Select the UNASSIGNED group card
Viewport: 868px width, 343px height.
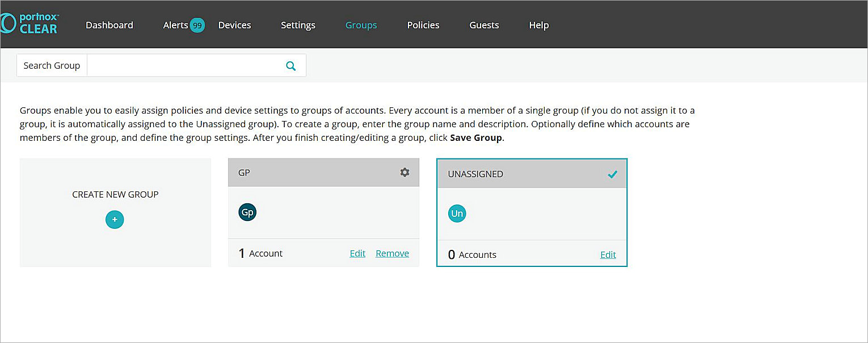click(x=531, y=213)
